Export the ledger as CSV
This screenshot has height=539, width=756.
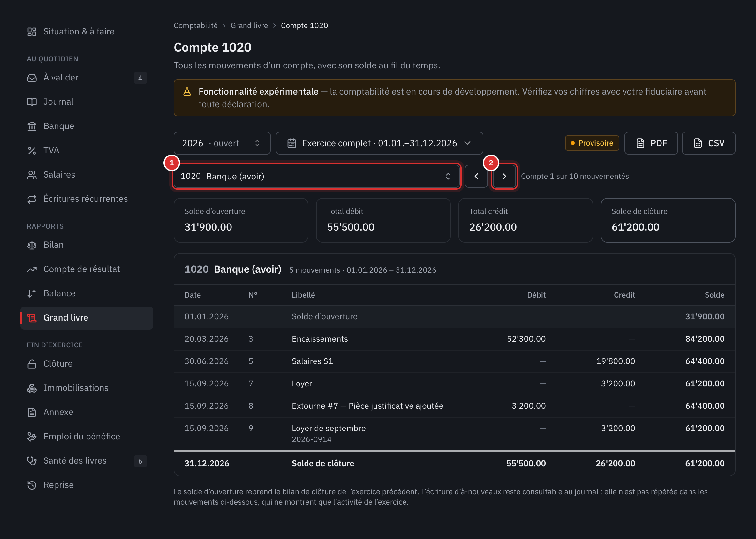[x=708, y=143]
